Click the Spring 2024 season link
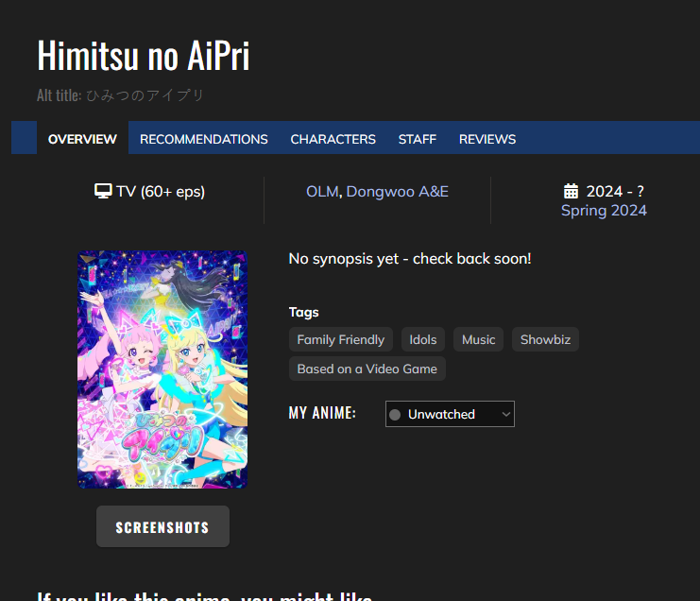This screenshot has height=601, width=700. coord(604,210)
